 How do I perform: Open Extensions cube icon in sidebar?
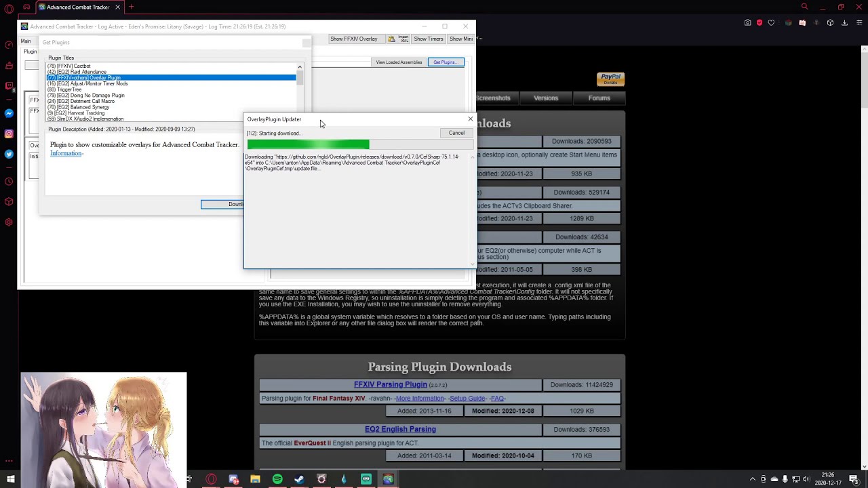pos(9,201)
